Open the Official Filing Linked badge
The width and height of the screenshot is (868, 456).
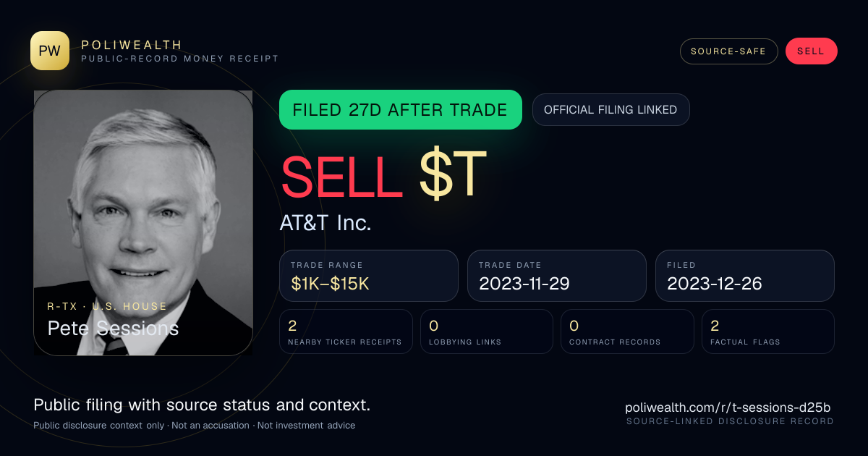(x=610, y=110)
